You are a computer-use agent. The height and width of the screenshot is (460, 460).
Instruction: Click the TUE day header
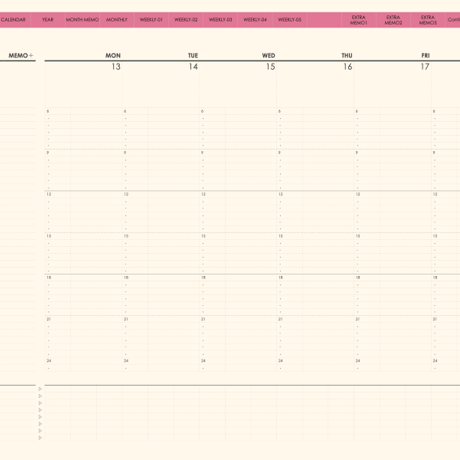coord(193,55)
